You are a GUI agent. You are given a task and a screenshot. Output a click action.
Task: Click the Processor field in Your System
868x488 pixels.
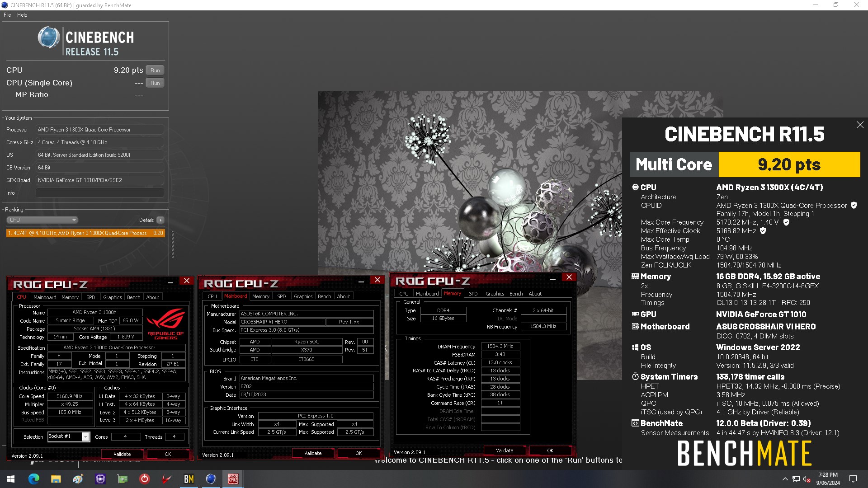click(100, 130)
